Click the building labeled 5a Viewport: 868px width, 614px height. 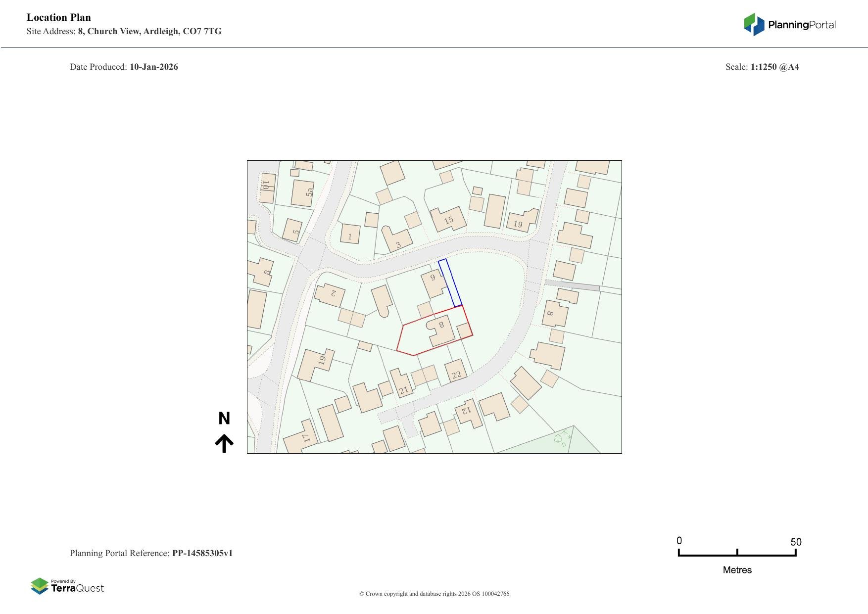tap(303, 193)
